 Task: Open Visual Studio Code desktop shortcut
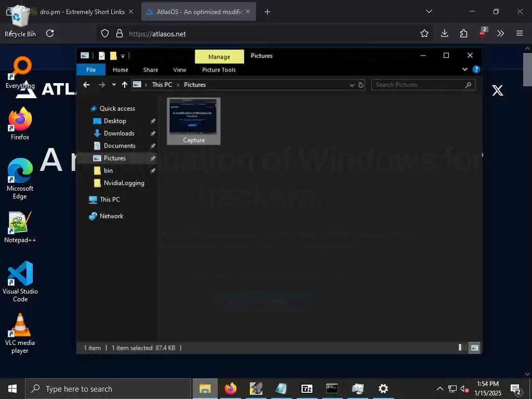coord(20,282)
